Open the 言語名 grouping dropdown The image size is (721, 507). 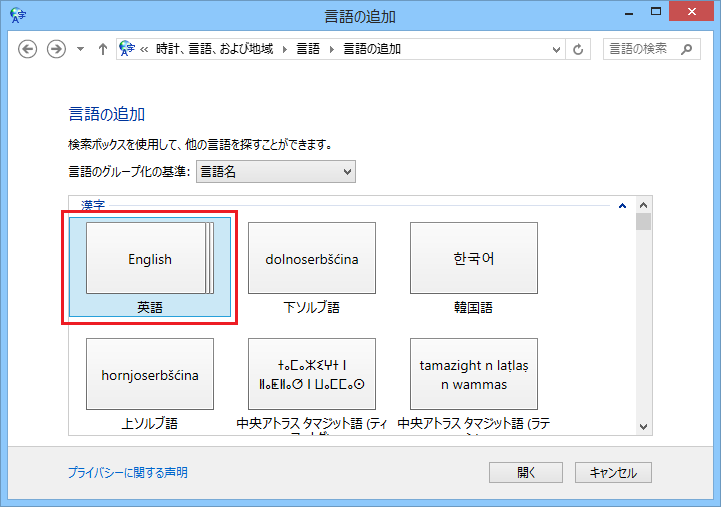pyautogui.click(x=276, y=172)
